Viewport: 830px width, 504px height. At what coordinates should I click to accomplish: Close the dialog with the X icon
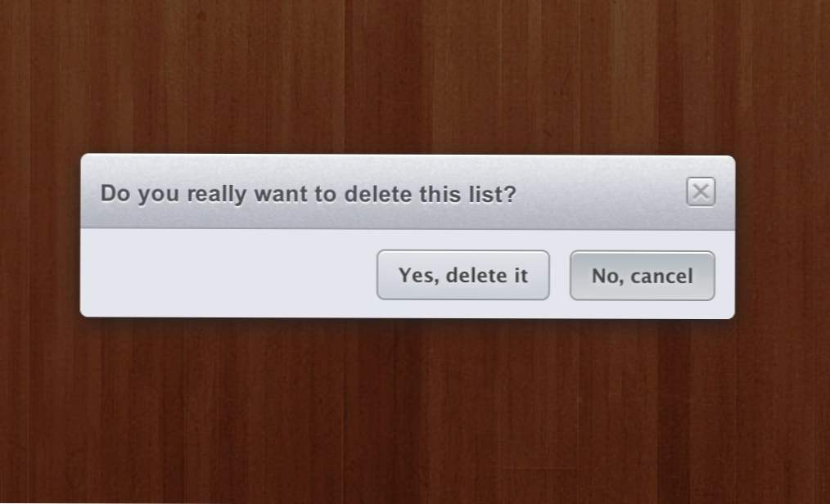pyautogui.click(x=701, y=191)
